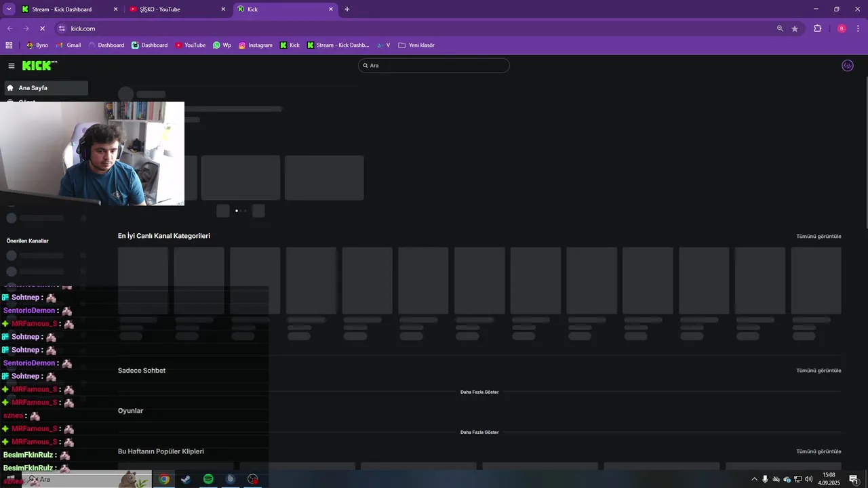Open the V bookmark
Viewport: 868px width, 488px height.
pos(384,45)
